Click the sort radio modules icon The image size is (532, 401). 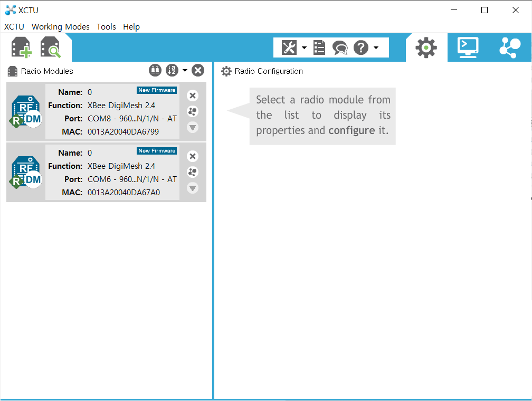coord(172,70)
